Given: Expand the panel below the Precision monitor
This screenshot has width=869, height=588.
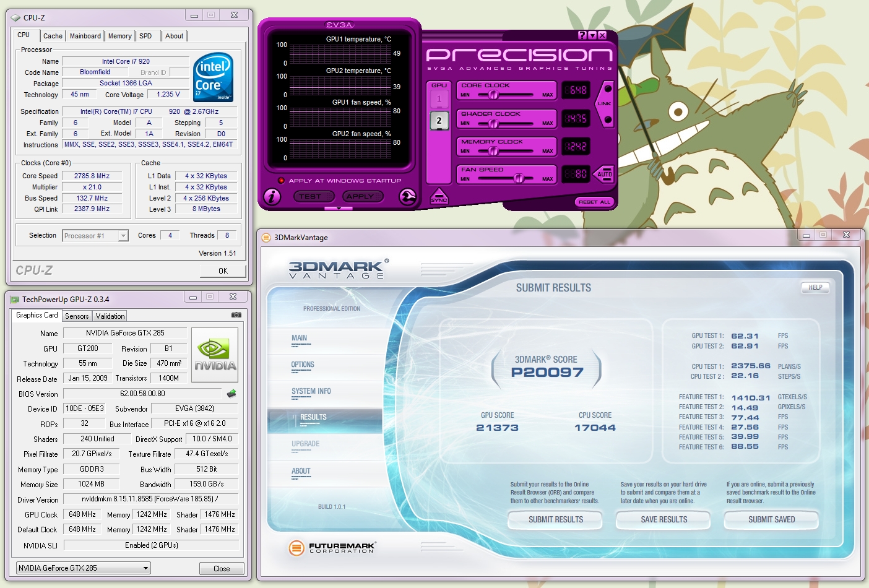Looking at the screenshot, I should pos(338,209).
